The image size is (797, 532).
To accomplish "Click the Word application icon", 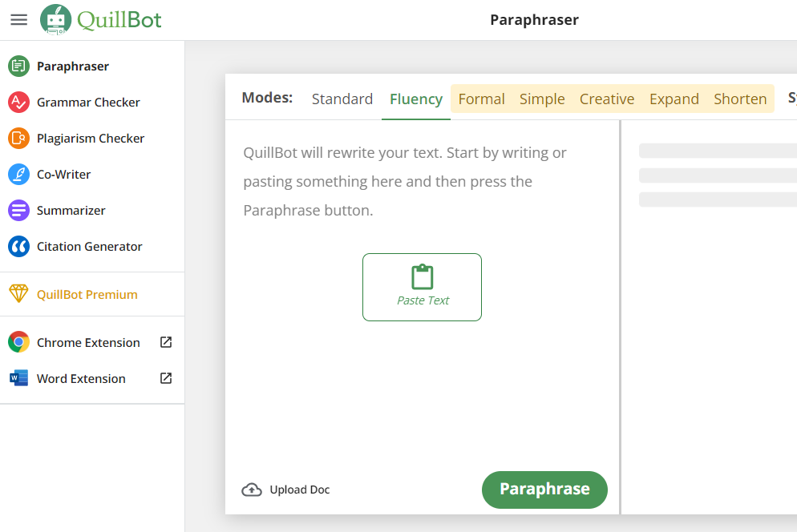I will pos(18,378).
